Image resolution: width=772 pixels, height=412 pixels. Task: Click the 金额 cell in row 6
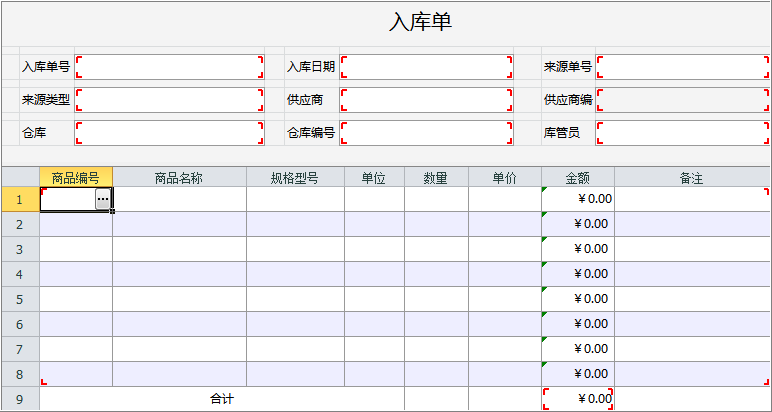pos(578,324)
